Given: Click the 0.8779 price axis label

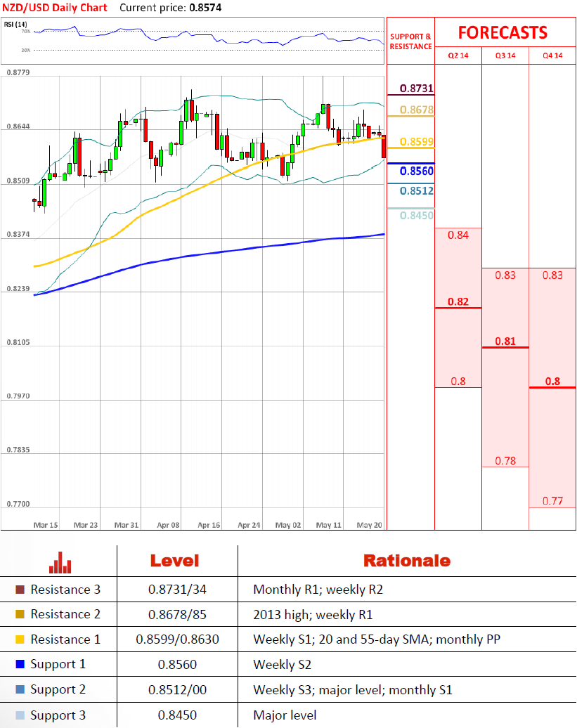Looking at the screenshot, I should point(18,72).
